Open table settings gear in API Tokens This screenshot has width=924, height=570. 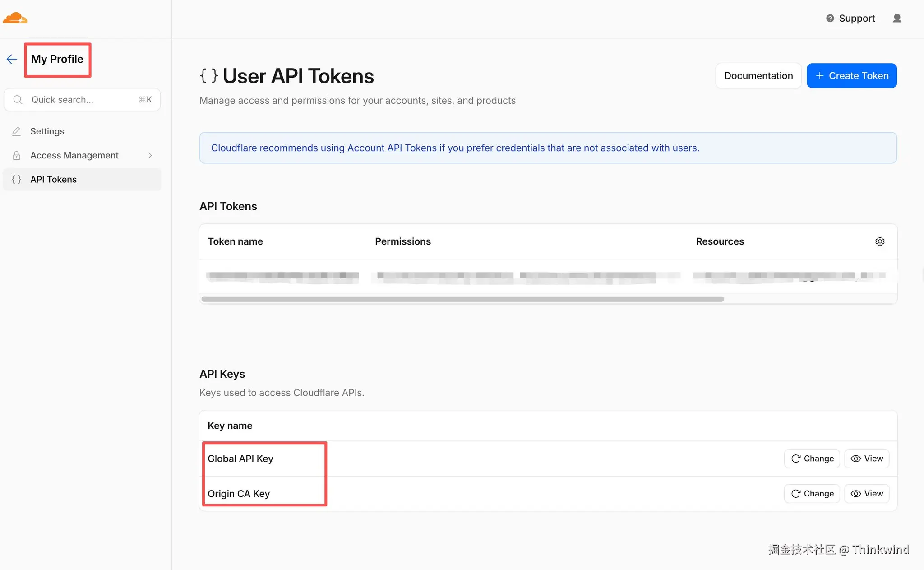coord(880,241)
